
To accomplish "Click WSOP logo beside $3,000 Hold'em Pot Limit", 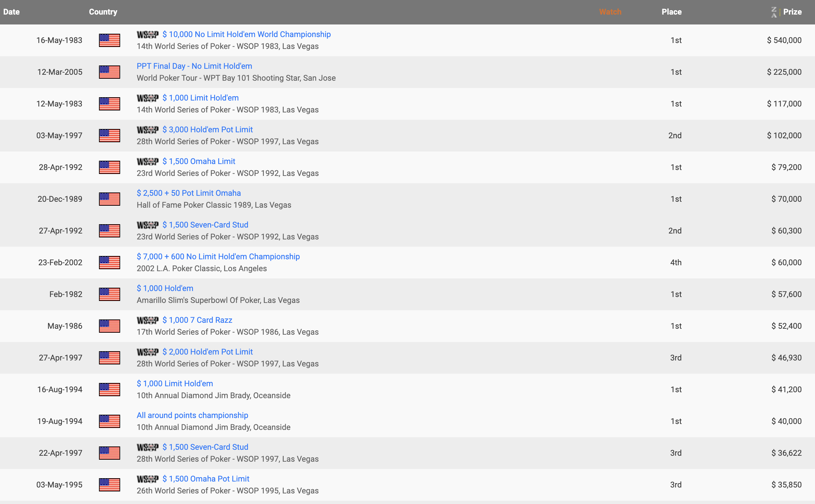I will pos(147,130).
